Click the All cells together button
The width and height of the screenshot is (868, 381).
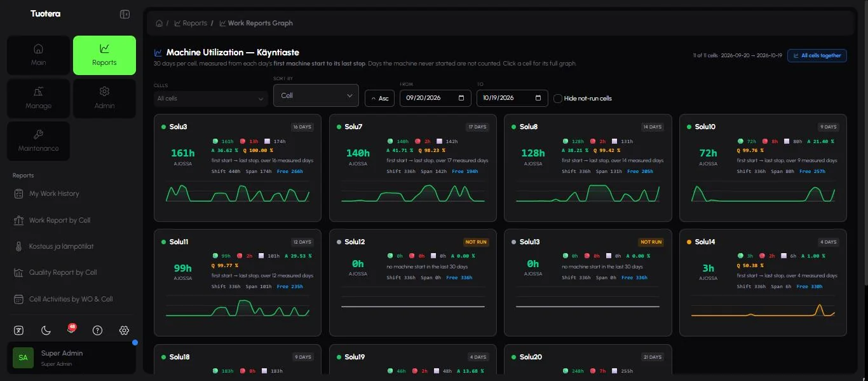click(817, 55)
